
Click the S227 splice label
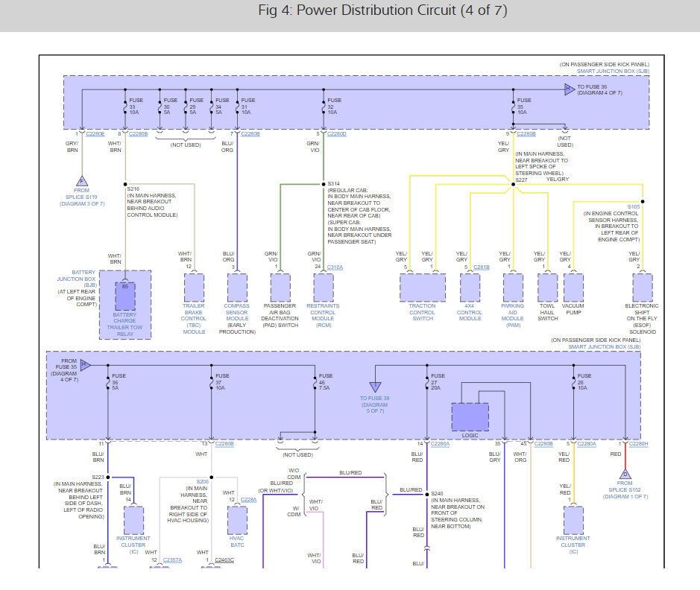(x=521, y=180)
